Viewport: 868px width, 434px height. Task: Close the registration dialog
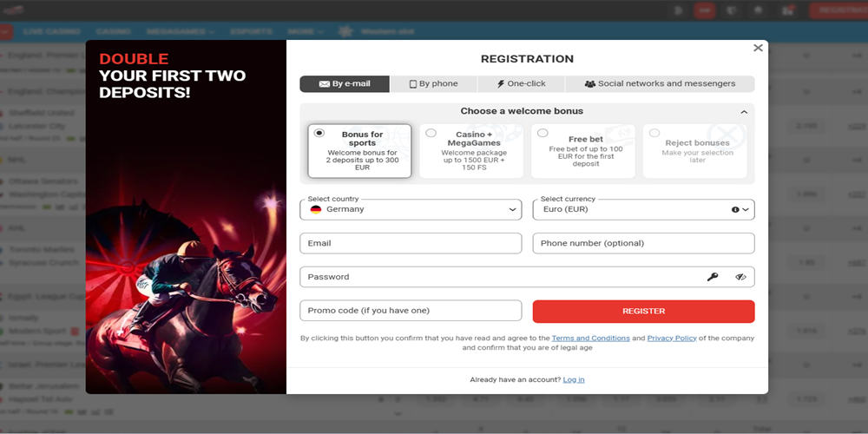758,48
